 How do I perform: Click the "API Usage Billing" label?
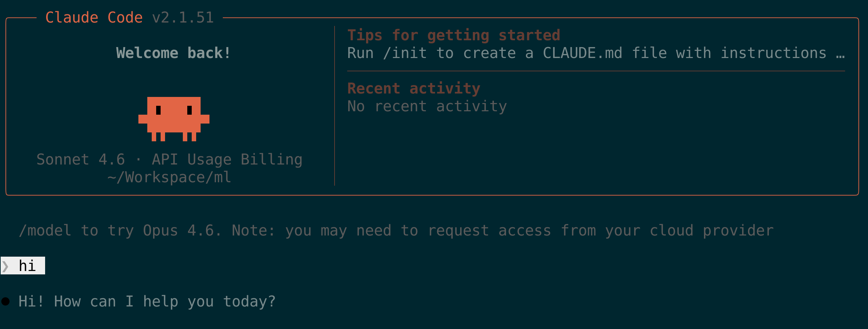point(227,159)
